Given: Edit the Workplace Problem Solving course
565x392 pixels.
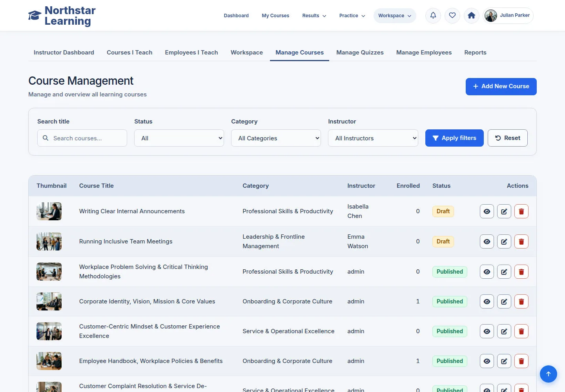Looking at the screenshot, I should click(504, 272).
